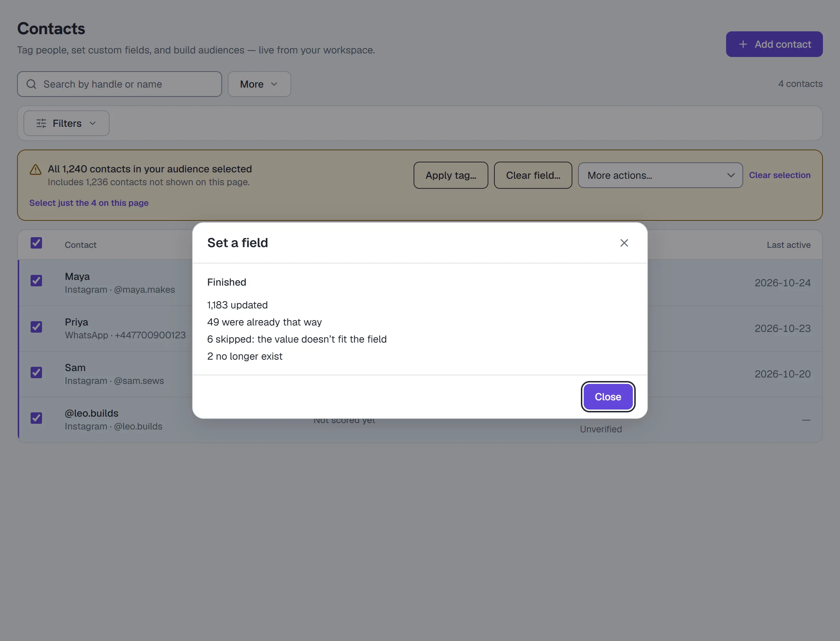Uncheck the checkbox for @leo.builds
This screenshot has width=840, height=641.
point(36,418)
